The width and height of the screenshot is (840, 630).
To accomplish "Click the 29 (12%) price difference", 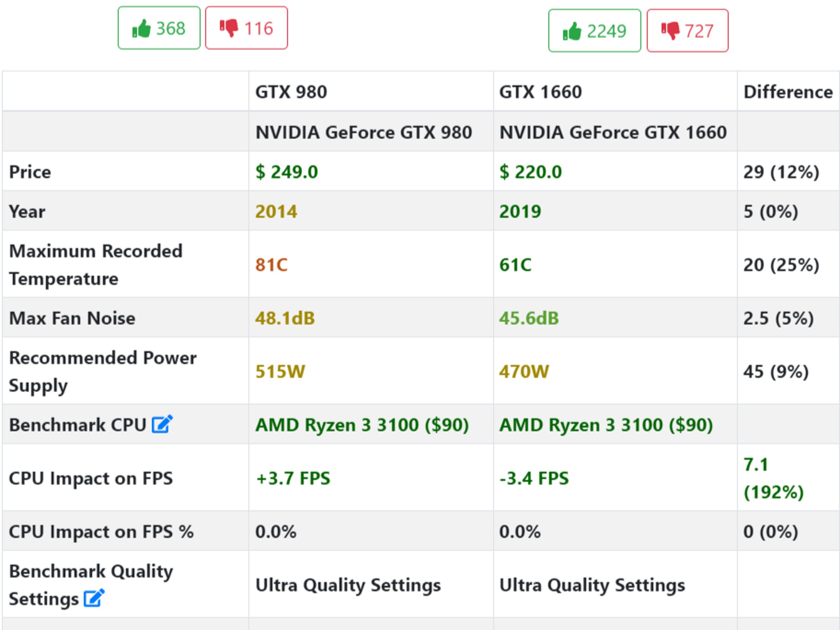I will [781, 171].
